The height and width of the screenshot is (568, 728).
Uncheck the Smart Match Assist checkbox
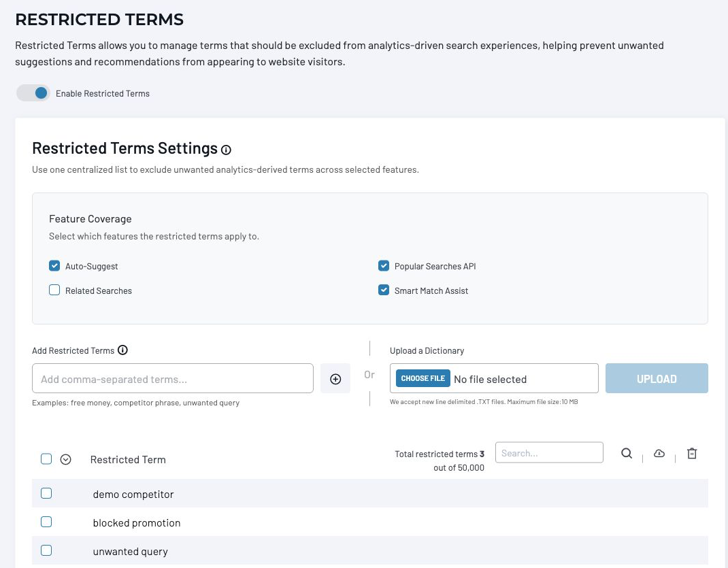tap(384, 290)
